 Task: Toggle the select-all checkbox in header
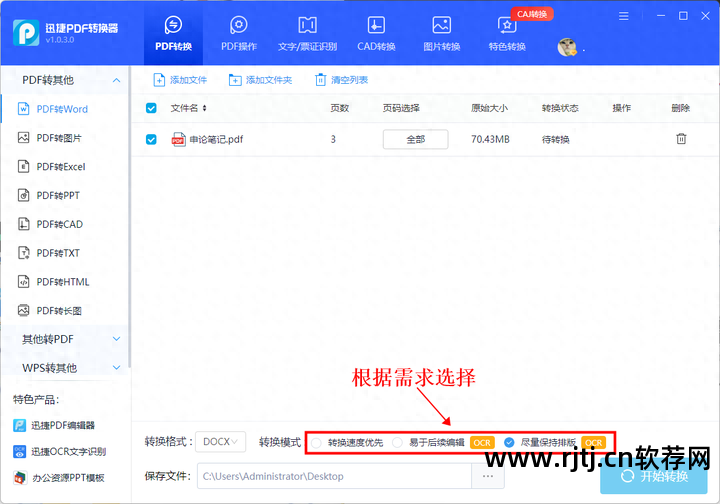pyautogui.click(x=151, y=108)
